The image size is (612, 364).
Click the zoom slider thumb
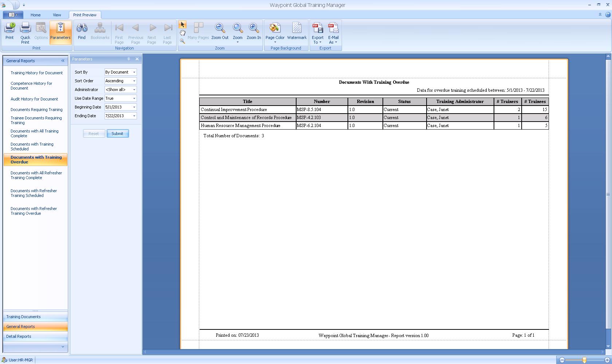[x=584, y=360]
